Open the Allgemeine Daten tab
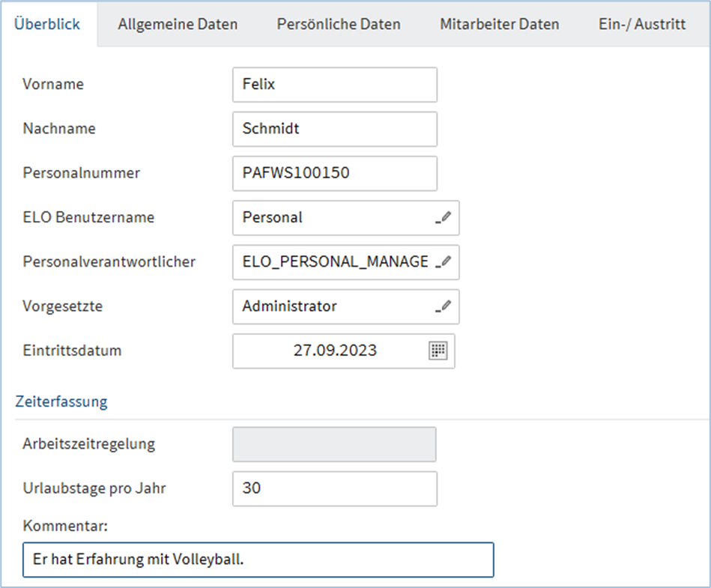Screen dimensions: 711x588 pos(178,24)
